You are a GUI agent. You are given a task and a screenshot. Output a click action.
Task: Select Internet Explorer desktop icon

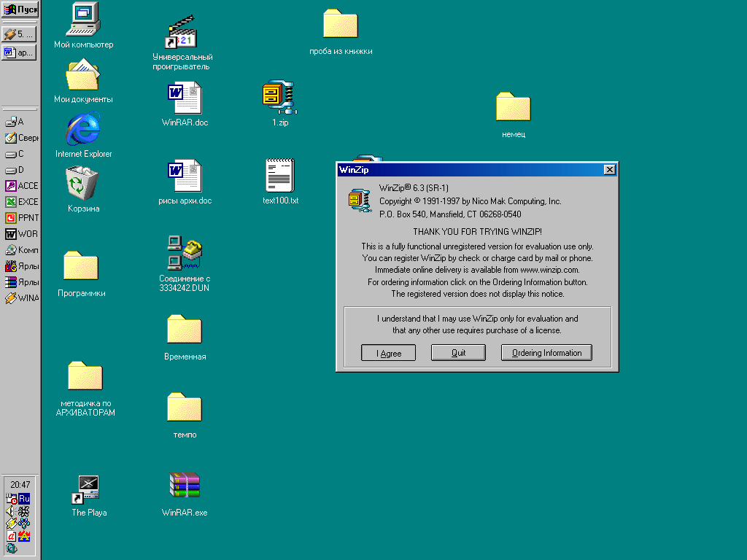point(83,135)
